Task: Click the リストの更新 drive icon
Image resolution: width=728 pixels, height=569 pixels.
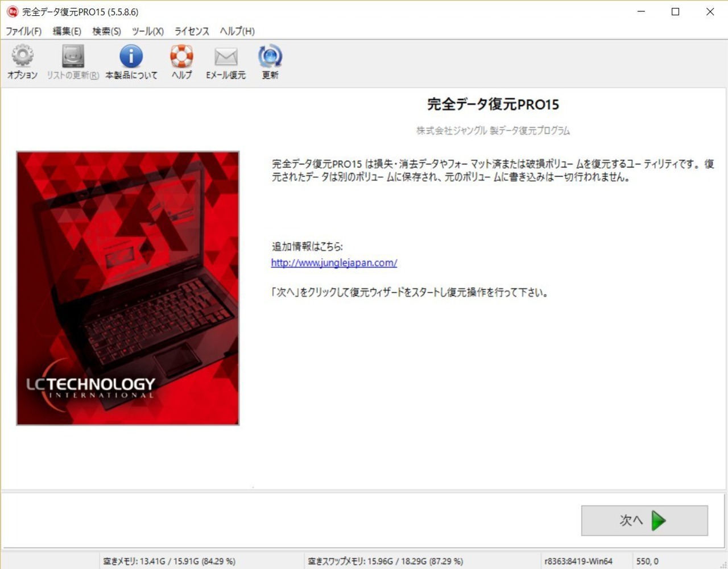Action: tap(73, 56)
